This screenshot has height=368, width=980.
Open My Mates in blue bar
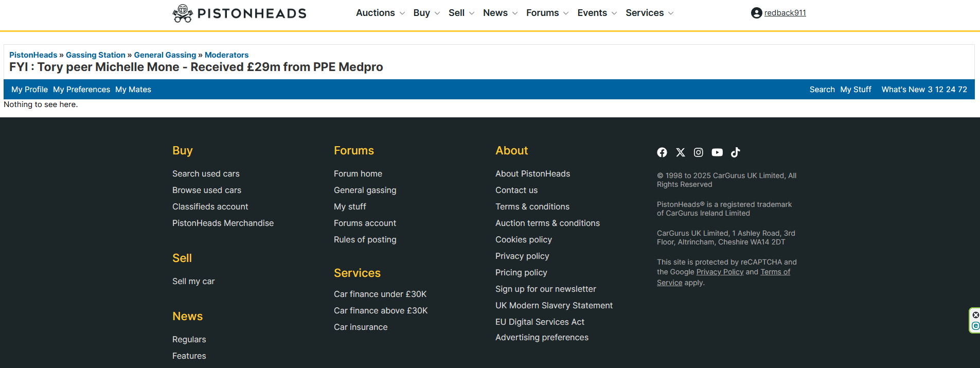[x=133, y=90]
